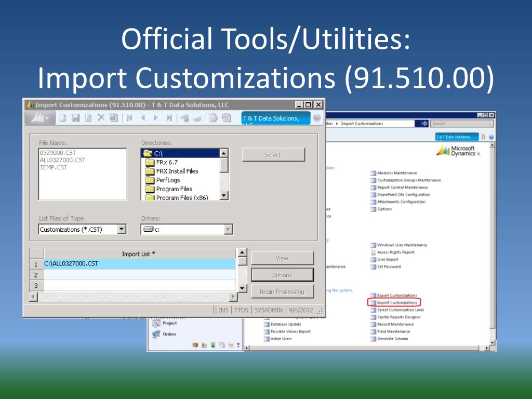The image size is (532, 399).
Task: Go to the first record
Action: tap(129, 118)
